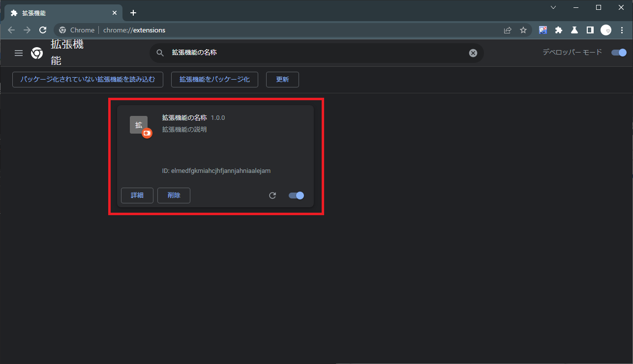Bookmark this page with the star icon

523,30
